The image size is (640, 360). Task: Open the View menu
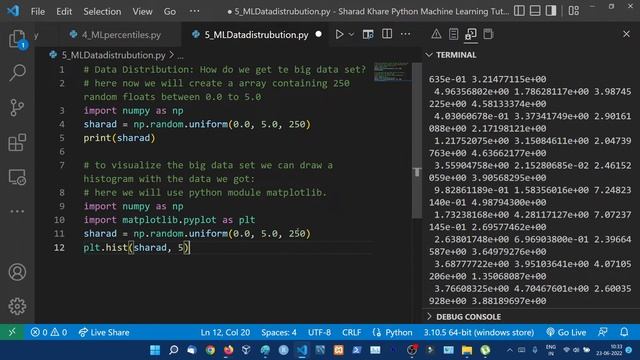142,11
